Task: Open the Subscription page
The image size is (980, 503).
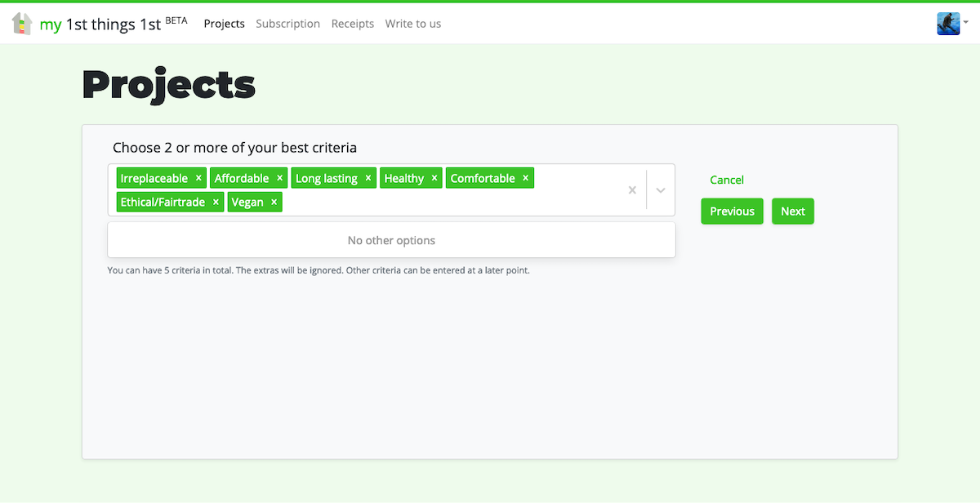Action: click(287, 24)
